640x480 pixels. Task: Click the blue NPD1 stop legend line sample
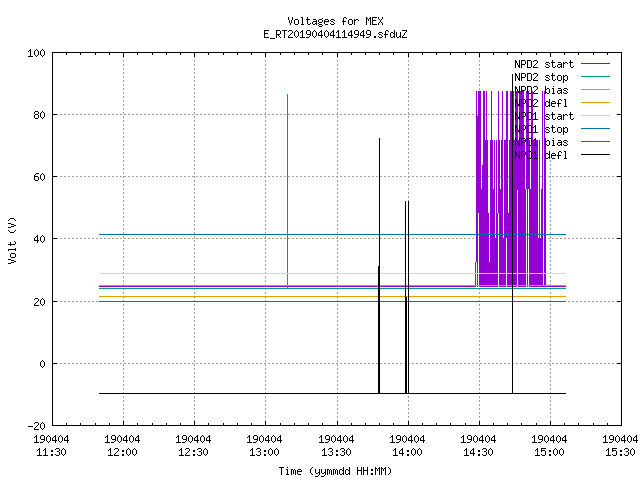click(x=596, y=129)
